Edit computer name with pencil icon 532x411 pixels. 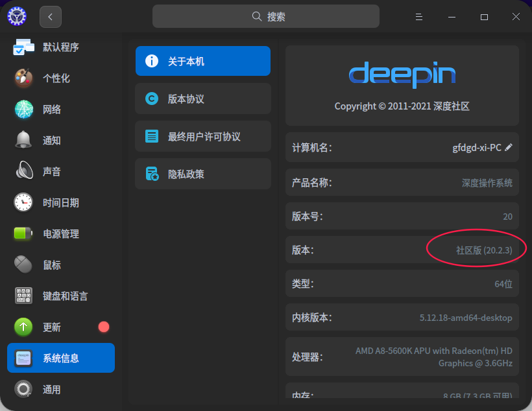tap(508, 147)
